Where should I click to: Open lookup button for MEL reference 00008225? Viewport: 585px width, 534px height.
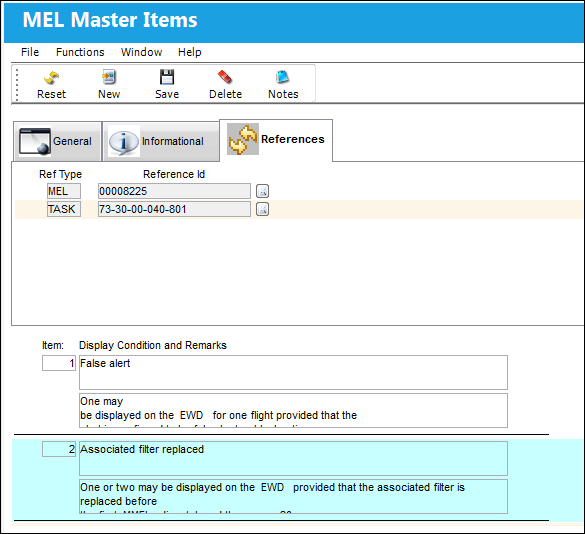tap(262, 191)
